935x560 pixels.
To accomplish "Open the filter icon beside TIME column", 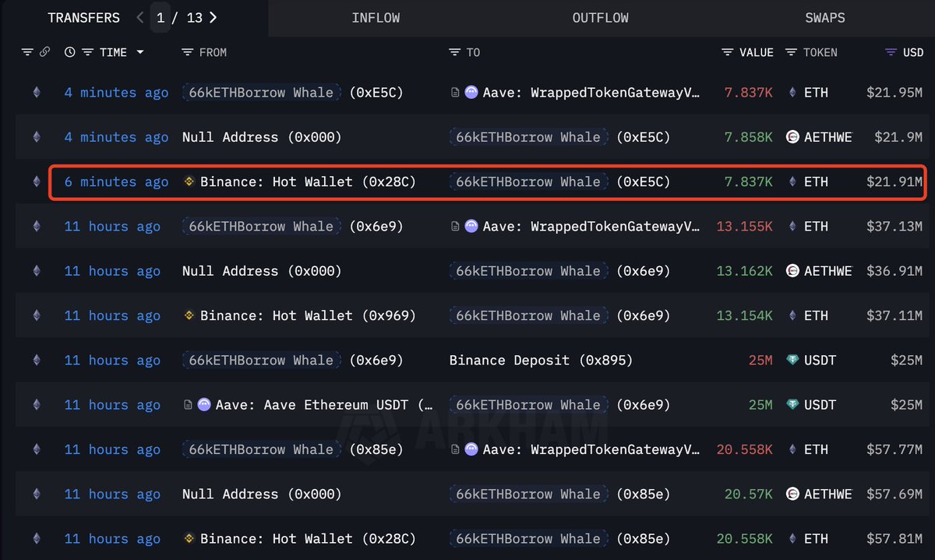I will click(87, 52).
